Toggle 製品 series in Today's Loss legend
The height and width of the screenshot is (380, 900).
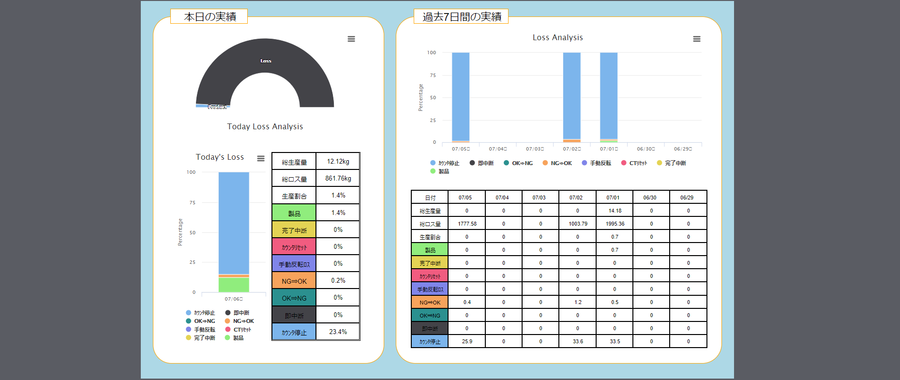(235, 338)
